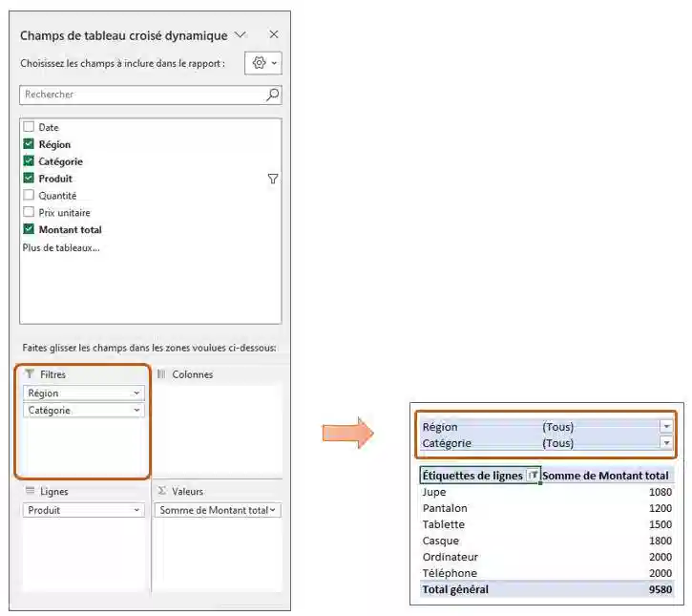Expand Somme de Montant total dropdown
The height and width of the screenshot is (616, 692).
pos(274,511)
